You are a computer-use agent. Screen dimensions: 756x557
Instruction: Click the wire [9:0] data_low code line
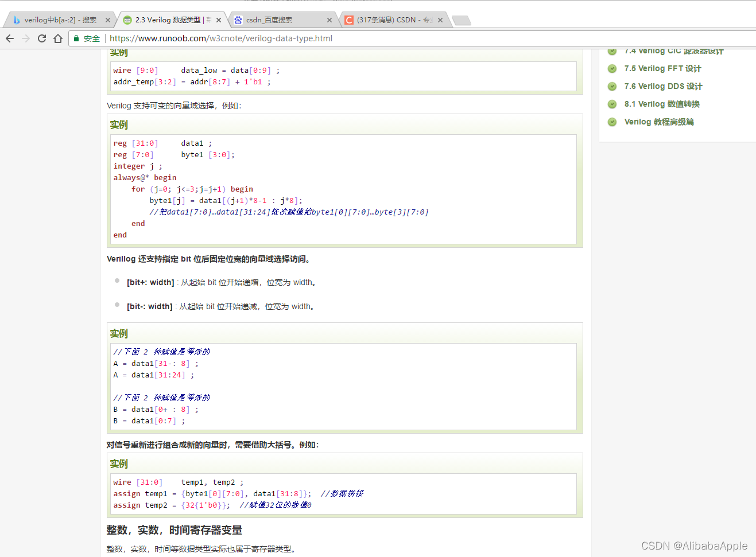tap(197, 71)
